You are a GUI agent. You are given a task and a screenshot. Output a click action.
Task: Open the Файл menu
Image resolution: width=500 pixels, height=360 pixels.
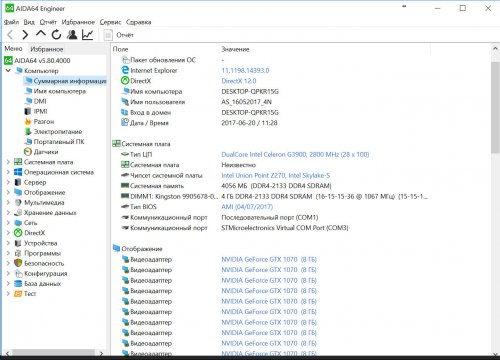(11, 22)
